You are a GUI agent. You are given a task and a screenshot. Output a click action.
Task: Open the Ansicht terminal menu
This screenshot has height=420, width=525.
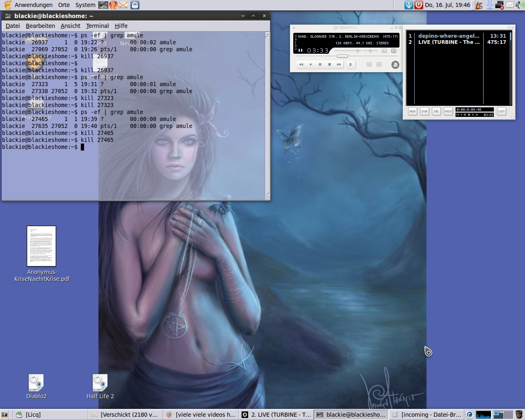(x=71, y=25)
